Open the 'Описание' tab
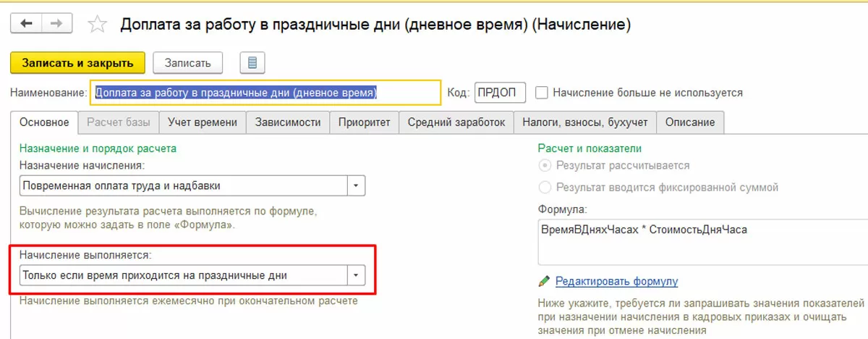 pyautogui.click(x=690, y=122)
